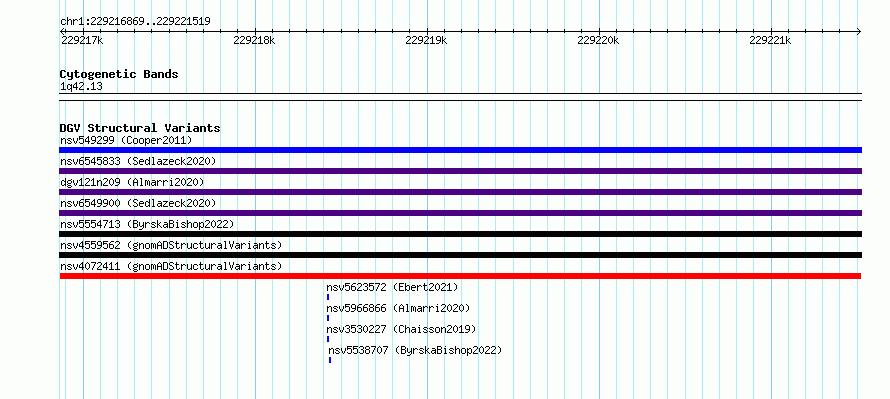Click the purple bar under nsv6545833

[x=460, y=171]
